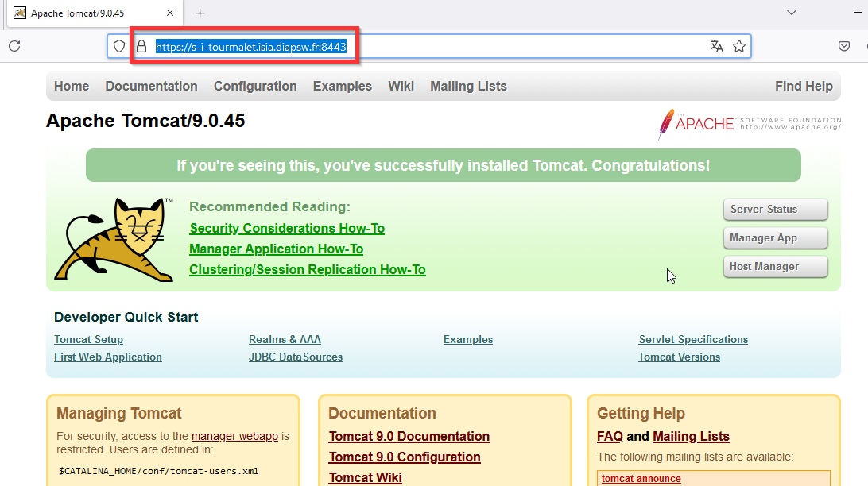Viewport: 868px width, 486px height.
Task: Click the reload page icon
Action: tap(14, 46)
